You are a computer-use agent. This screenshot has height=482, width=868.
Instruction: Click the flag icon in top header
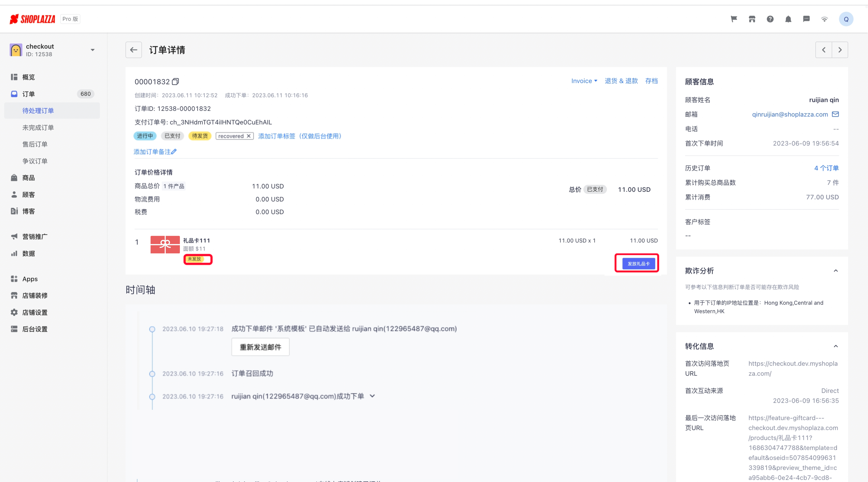[x=734, y=19]
